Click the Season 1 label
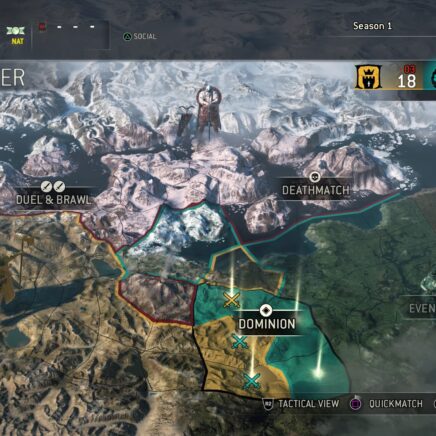The width and height of the screenshot is (436, 436). pyautogui.click(x=372, y=26)
